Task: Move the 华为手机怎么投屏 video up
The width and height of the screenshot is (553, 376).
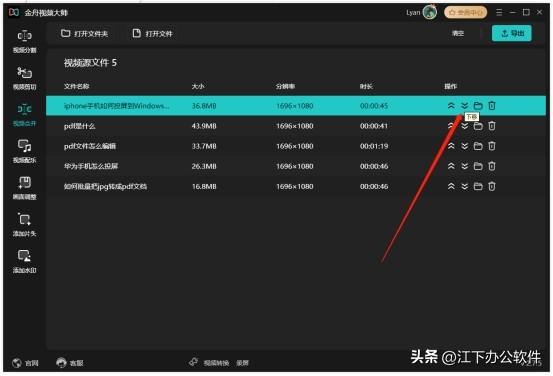Action: [451, 166]
